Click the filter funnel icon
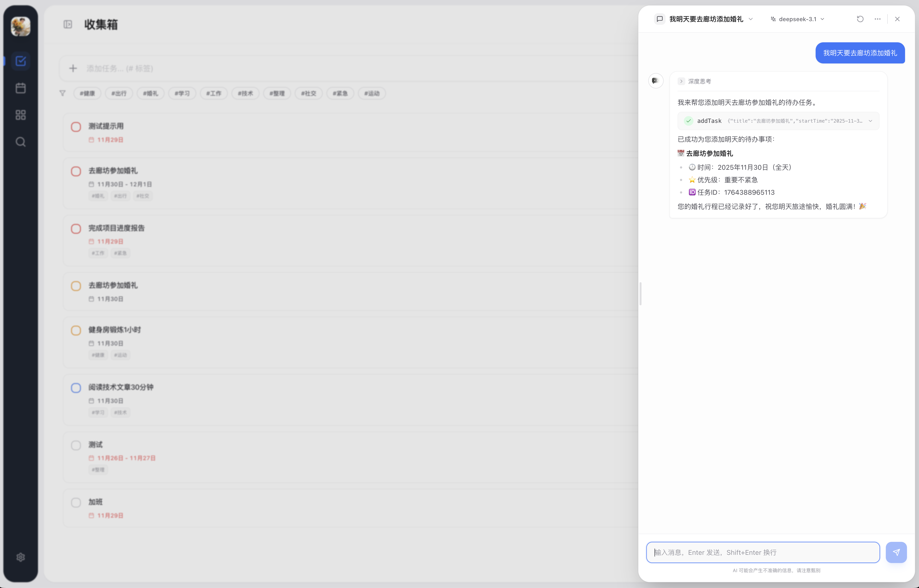This screenshot has width=919, height=588. (x=63, y=93)
